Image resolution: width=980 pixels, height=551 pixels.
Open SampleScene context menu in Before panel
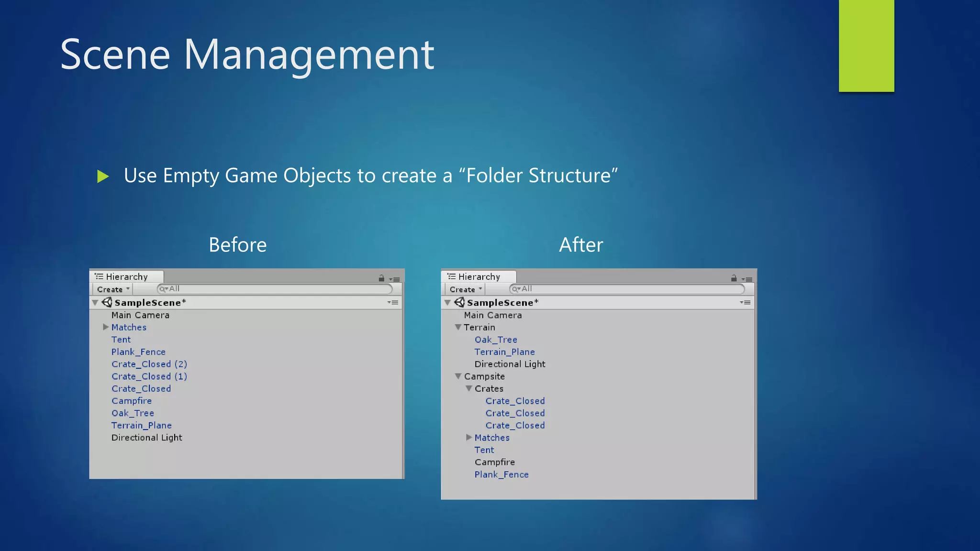[x=393, y=302]
